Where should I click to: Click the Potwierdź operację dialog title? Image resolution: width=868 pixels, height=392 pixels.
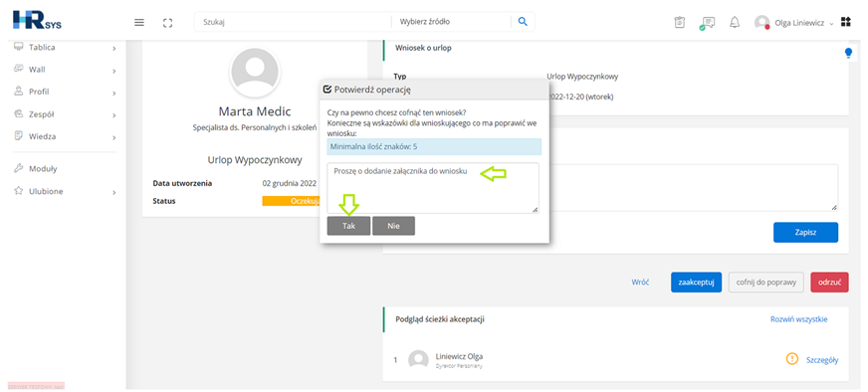click(x=372, y=89)
